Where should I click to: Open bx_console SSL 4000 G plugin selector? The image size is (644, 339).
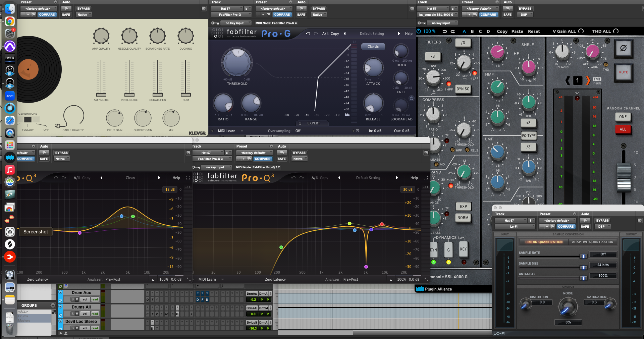click(x=438, y=15)
